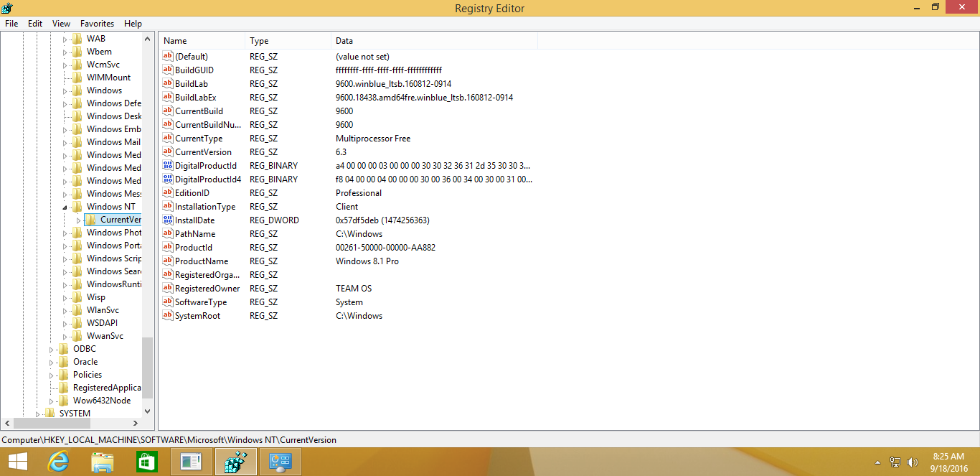Click the Data column header
Viewport: 980px width, 476px height.
(x=434, y=41)
